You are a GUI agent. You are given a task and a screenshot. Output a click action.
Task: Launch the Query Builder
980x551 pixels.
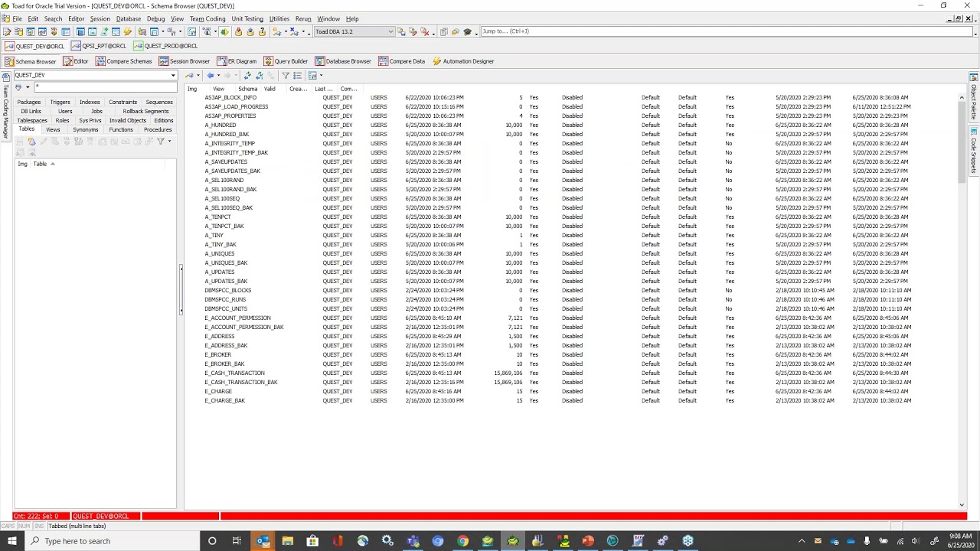point(286,61)
